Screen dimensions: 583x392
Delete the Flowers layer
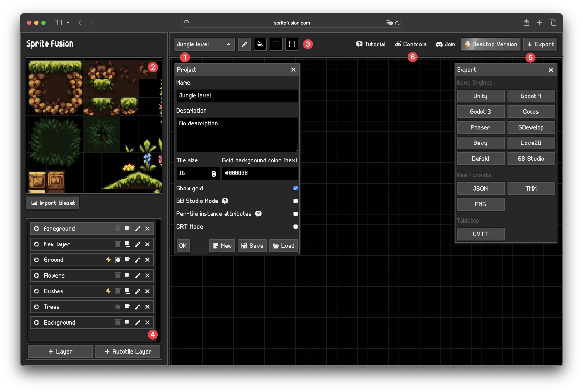point(147,276)
